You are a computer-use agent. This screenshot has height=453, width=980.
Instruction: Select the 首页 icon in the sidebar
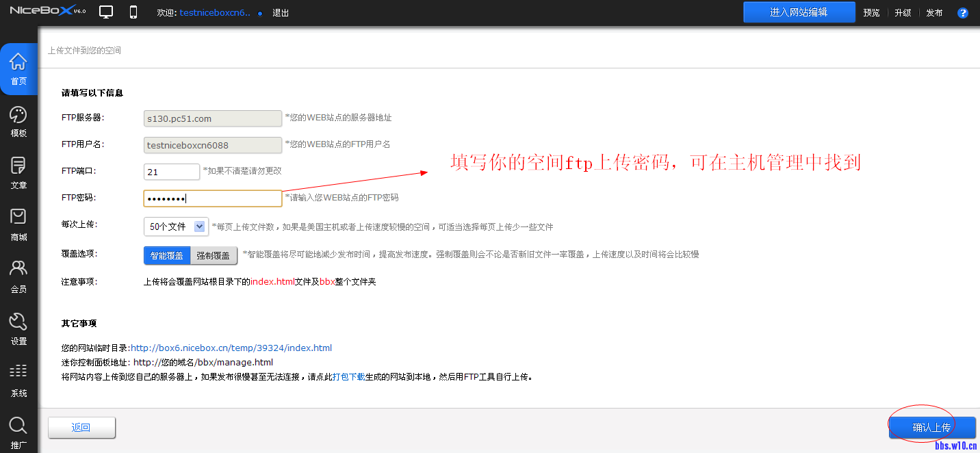(18, 68)
